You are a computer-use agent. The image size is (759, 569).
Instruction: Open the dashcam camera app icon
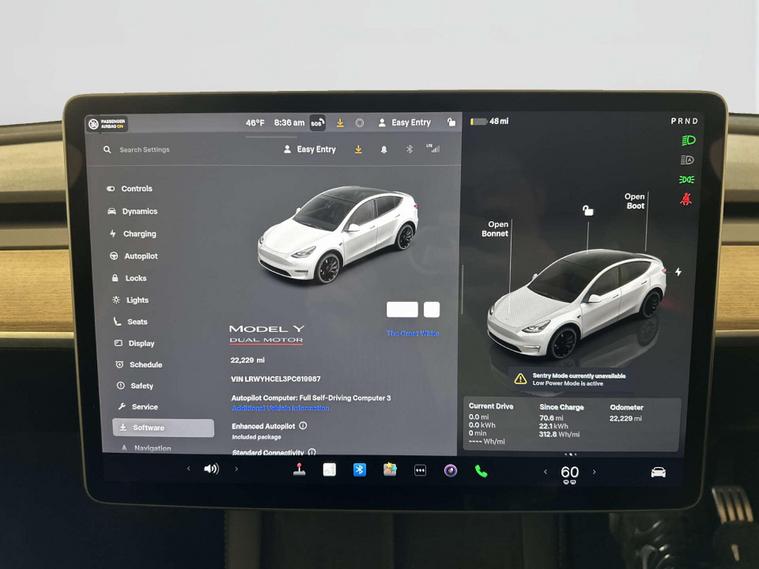450,471
